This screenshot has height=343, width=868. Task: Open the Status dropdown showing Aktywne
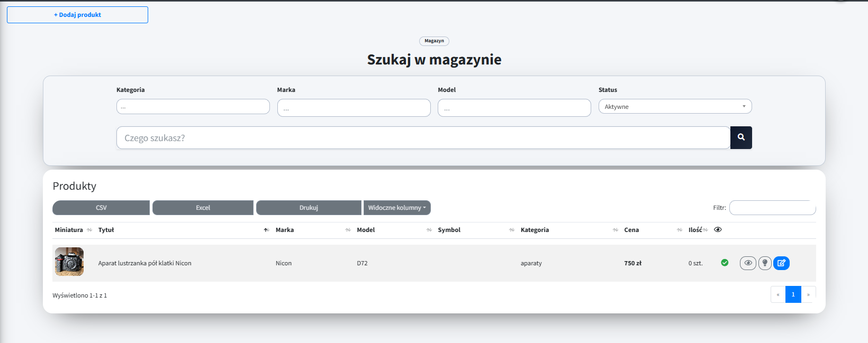tap(675, 106)
